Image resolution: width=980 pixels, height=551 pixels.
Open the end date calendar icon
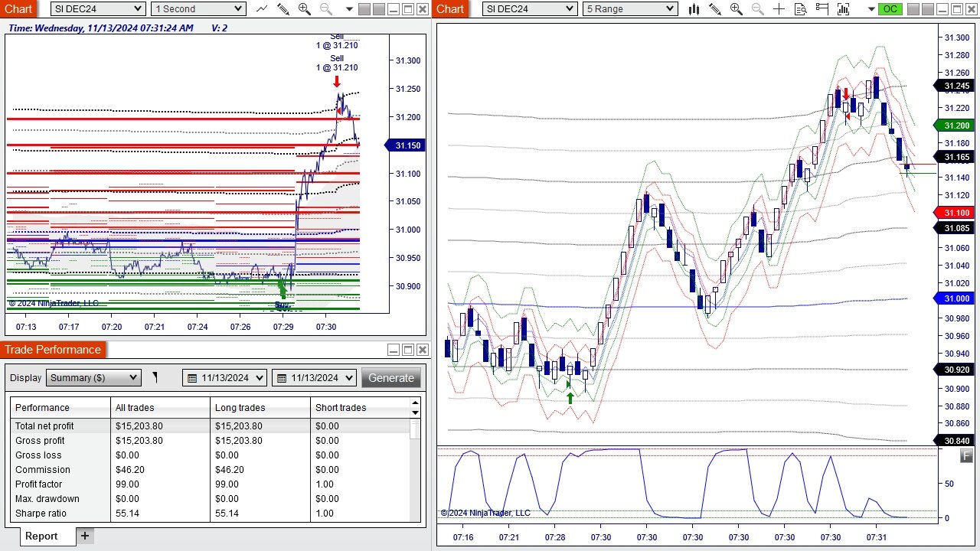[282, 378]
